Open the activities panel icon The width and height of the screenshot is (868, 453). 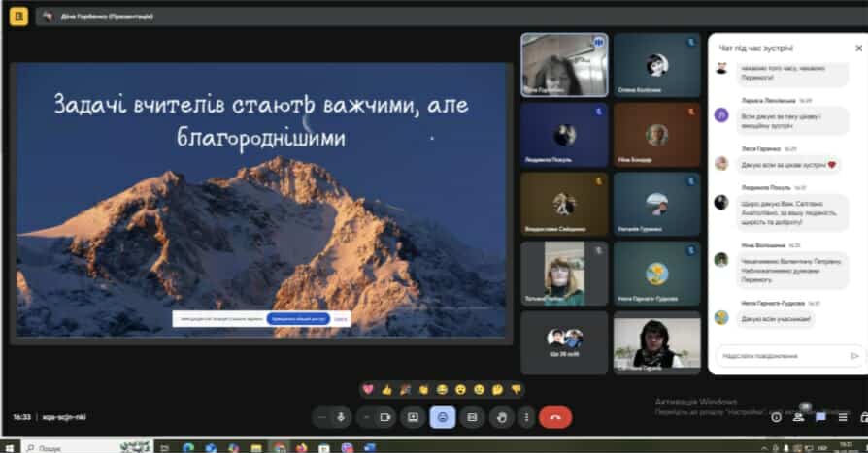(x=843, y=417)
